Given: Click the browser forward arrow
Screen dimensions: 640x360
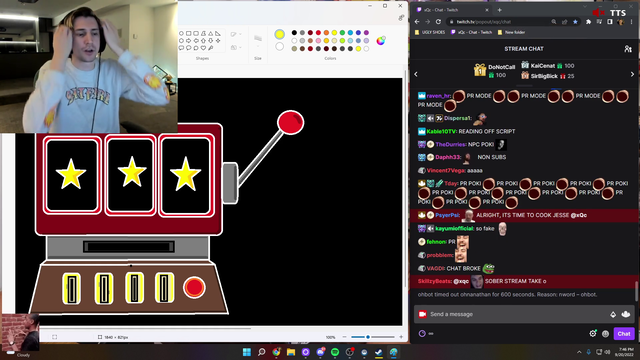Looking at the screenshot, I should click(x=428, y=22).
